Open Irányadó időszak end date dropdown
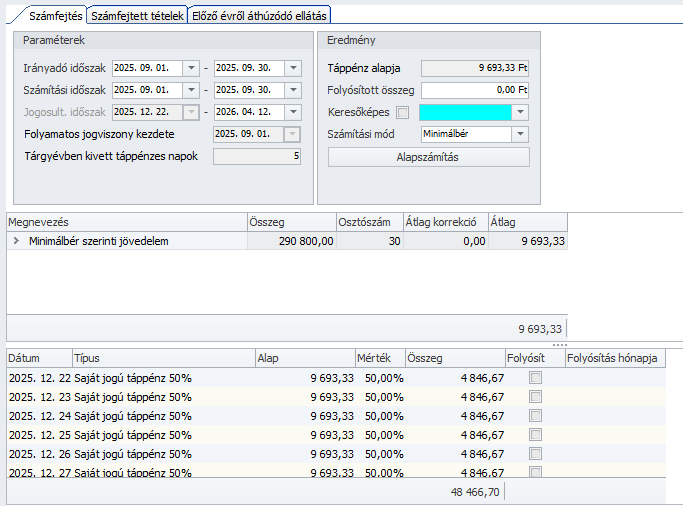This screenshot has height=506, width=683. (x=292, y=68)
